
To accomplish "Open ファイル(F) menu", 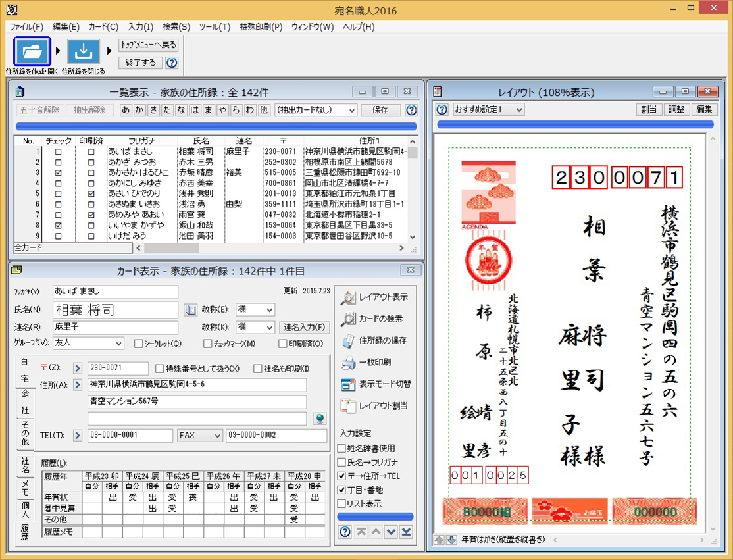I will pos(26,27).
